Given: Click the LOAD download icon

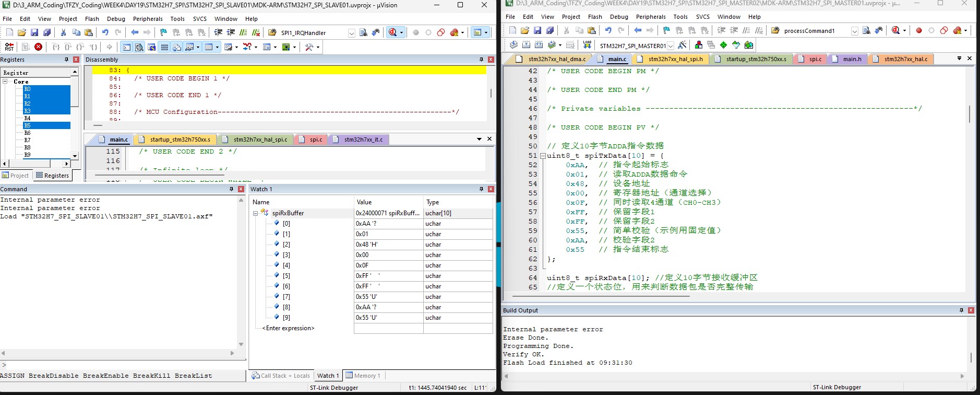Looking at the screenshot, I should (587, 45).
